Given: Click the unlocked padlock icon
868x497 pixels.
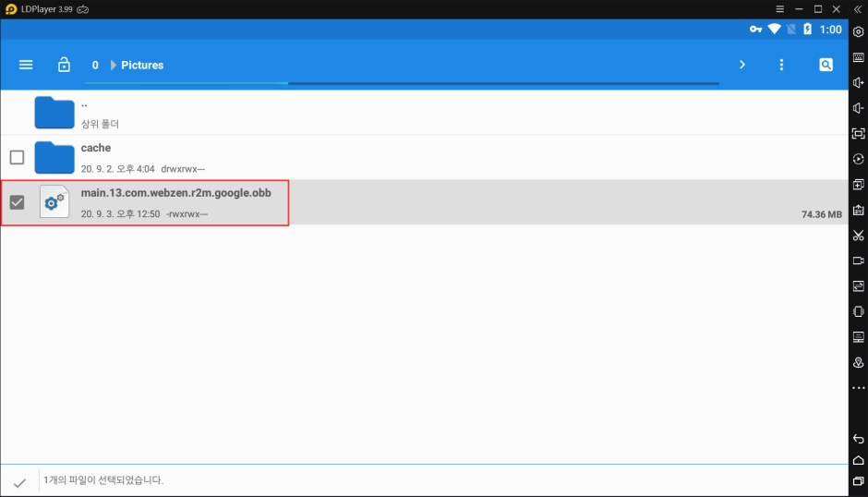Looking at the screenshot, I should [x=64, y=65].
